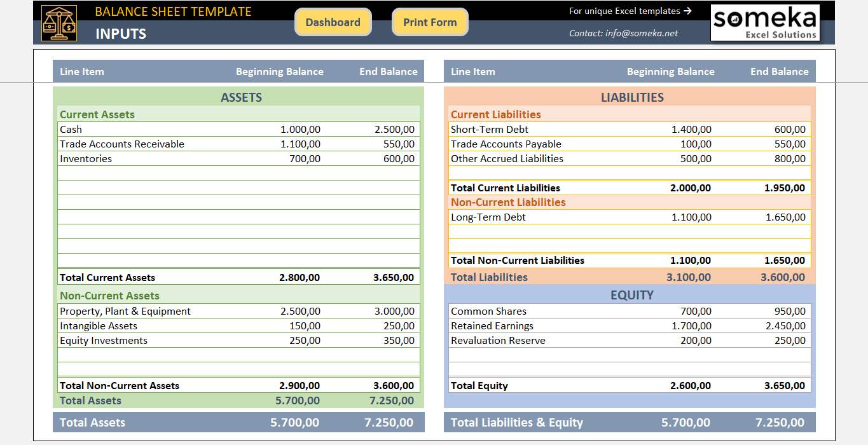Select the Trade Accounts Receivable line item
868x445 pixels.
[x=121, y=144]
